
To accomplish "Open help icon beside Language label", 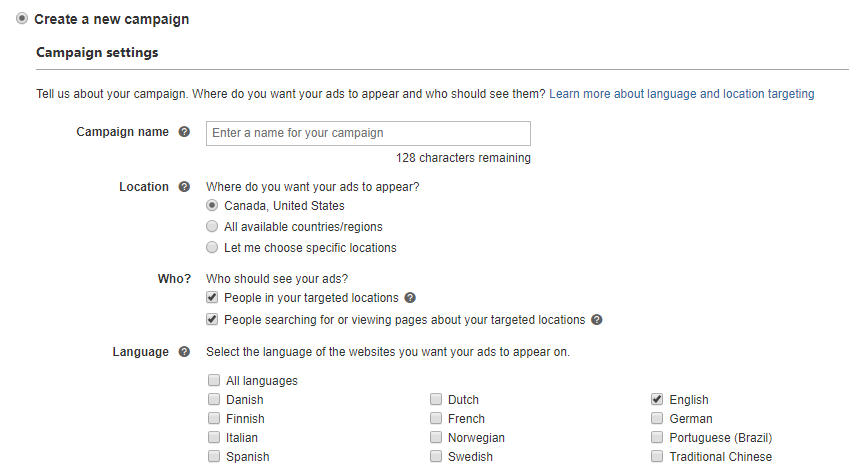I will pyautogui.click(x=184, y=352).
